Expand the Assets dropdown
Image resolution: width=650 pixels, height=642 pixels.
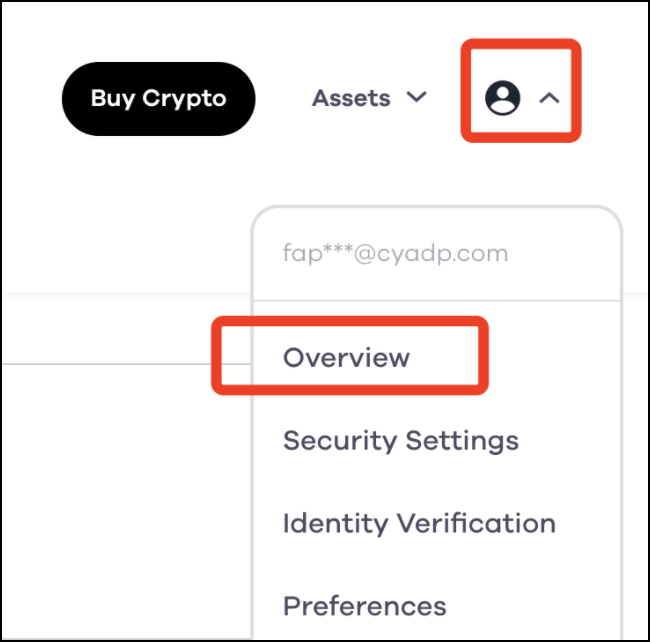coord(369,98)
